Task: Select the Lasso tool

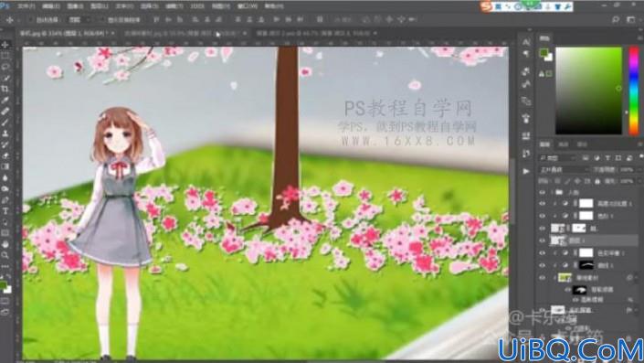Action: click(5, 67)
